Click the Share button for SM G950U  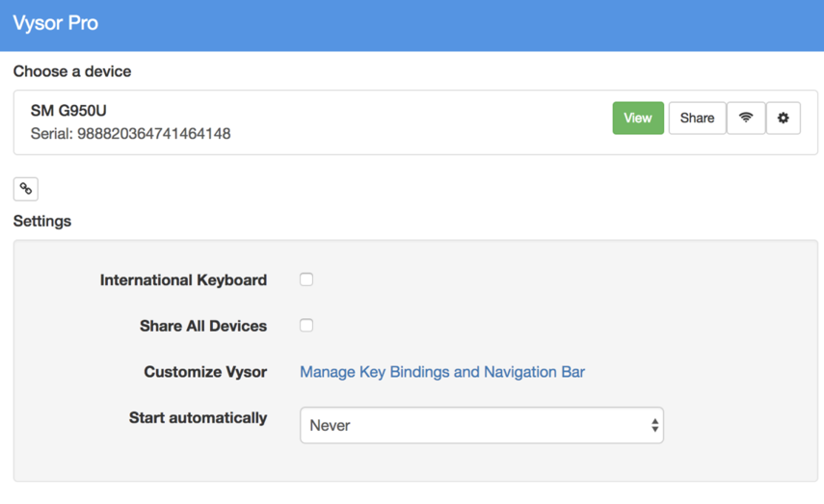point(697,118)
